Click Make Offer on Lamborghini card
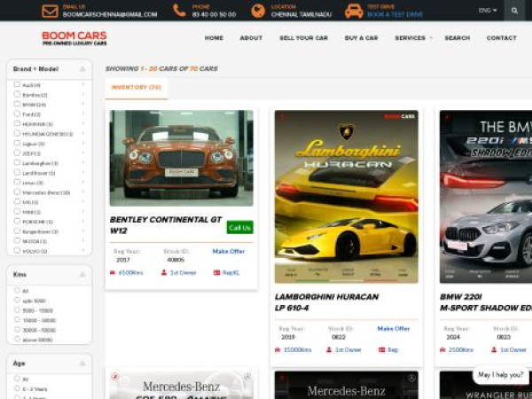The image size is (532, 399). 394,329
